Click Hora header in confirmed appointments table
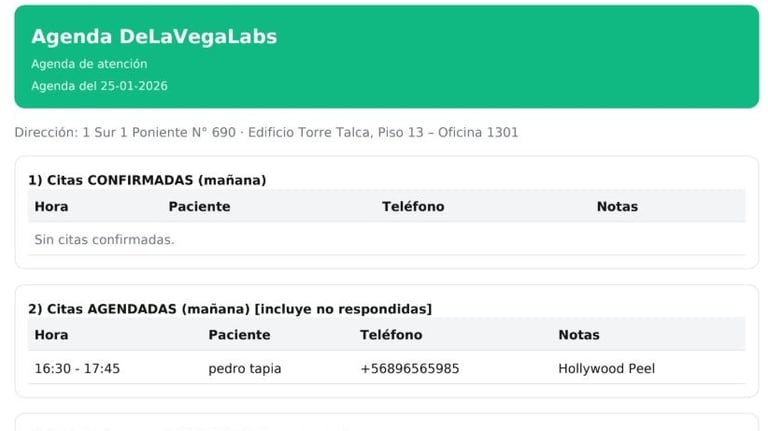This screenshot has height=431, width=768. pos(51,207)
